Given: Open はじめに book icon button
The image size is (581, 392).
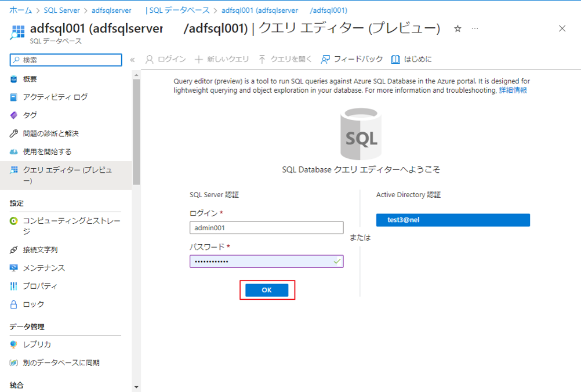Looking at the screenshot, I should (x=411, y=59).
